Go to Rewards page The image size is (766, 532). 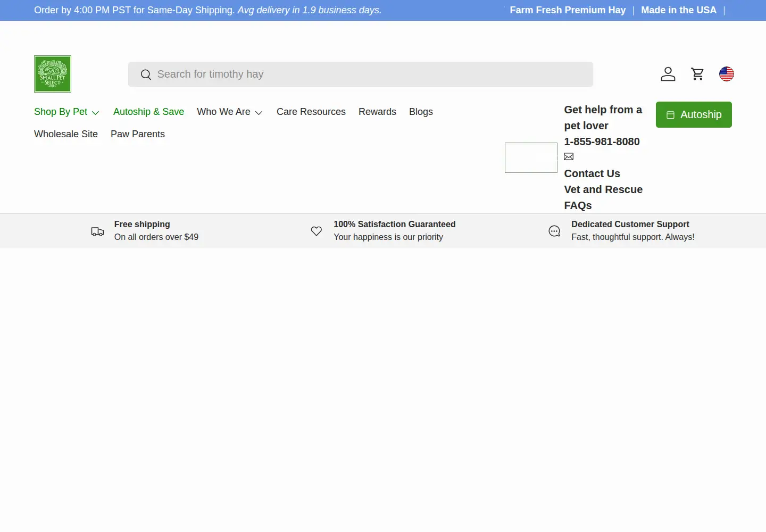pos(377,112)
